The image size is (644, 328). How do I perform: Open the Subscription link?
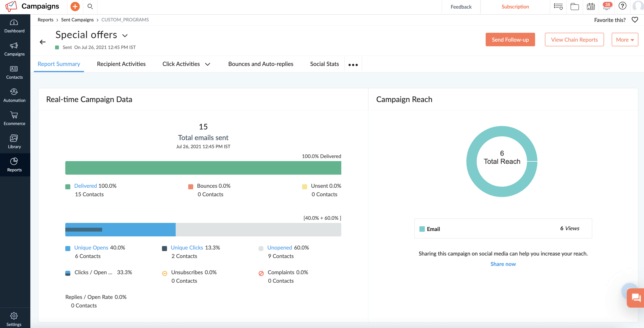click(515, 6)
